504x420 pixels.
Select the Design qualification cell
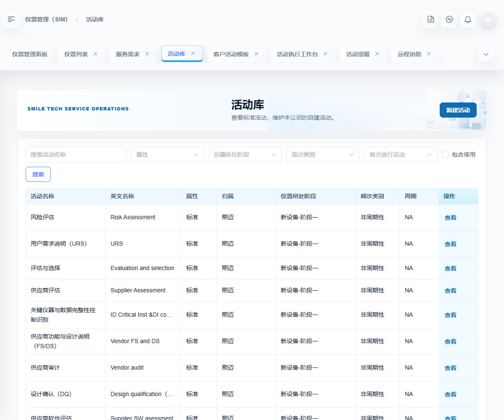tap(143, 394)
